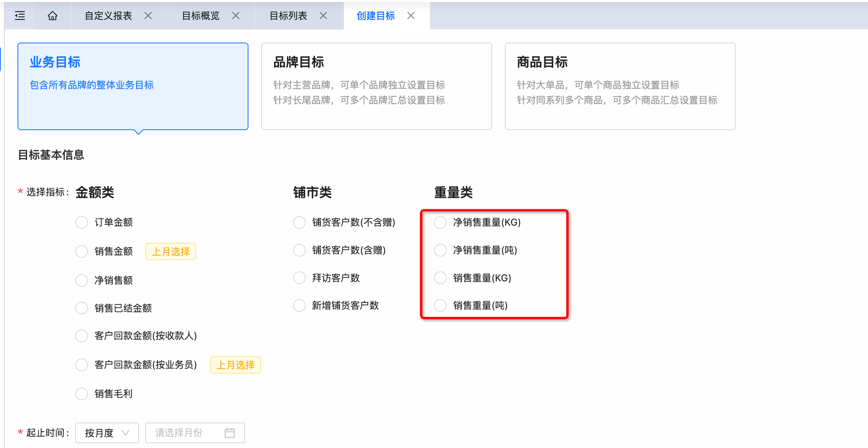Image resolution: width=868 pixels, height=448 pixels.
Task: Select 净销售重量(KG) radio option
Action: point(440,222)
